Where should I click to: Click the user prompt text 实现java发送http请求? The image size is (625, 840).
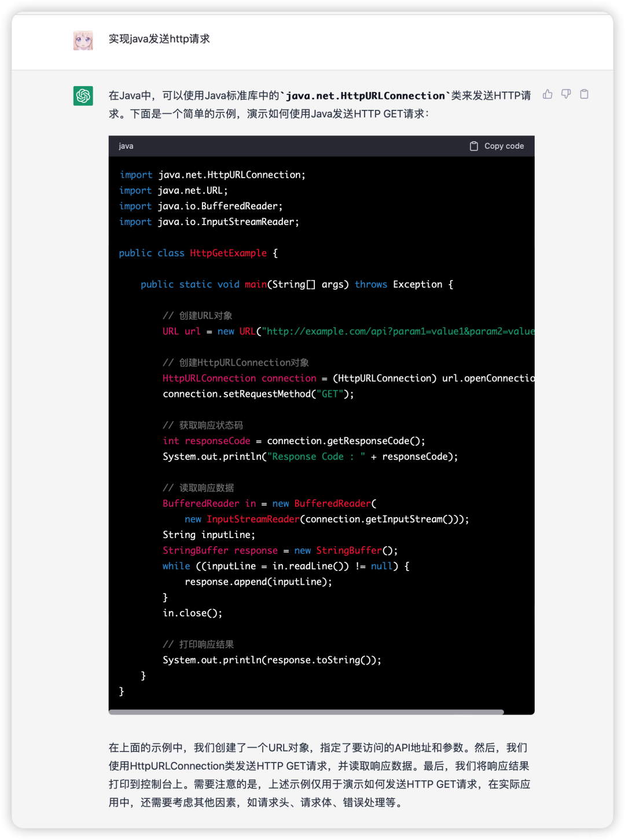[x=159, y=39]
